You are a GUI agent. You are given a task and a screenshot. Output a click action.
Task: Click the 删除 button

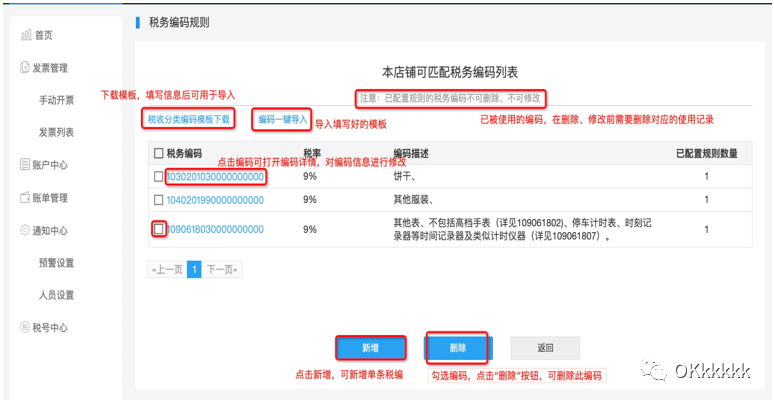click(x=458, y=348)
